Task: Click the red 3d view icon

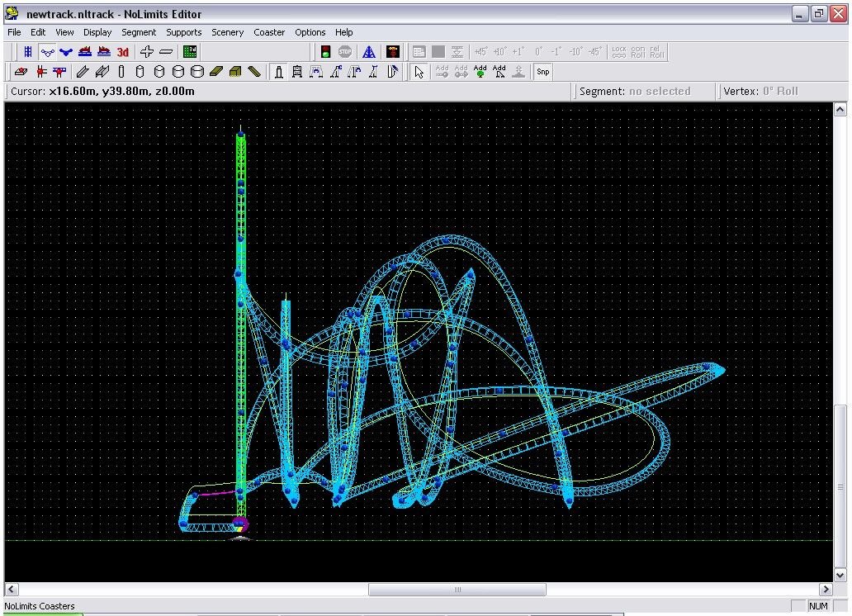Action: (123, 52)
